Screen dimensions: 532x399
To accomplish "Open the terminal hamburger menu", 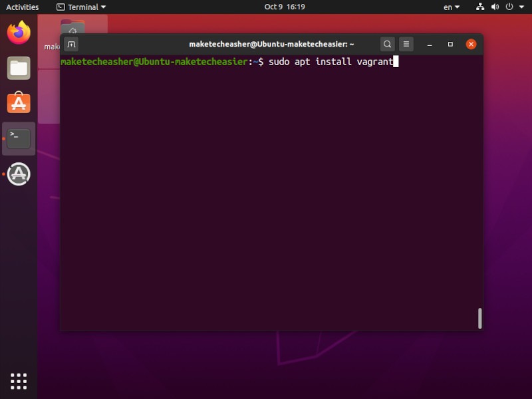I will [x=406, y=44].
